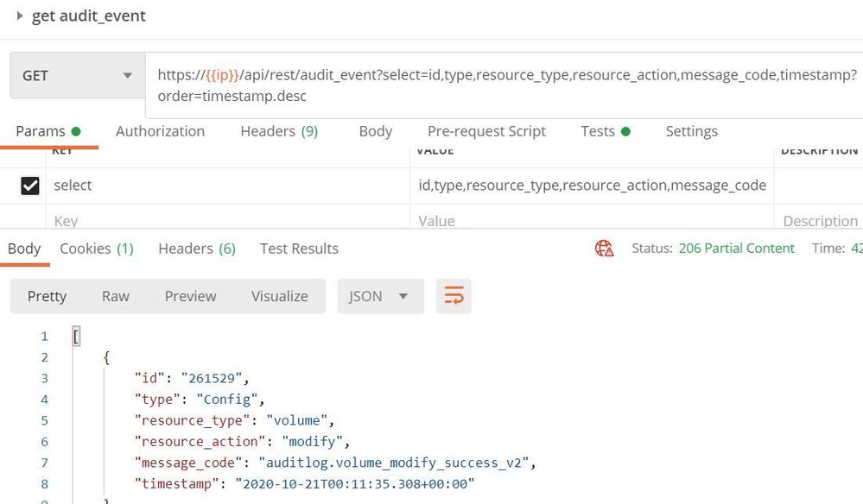Open the response Headers (6) tab

197,249
